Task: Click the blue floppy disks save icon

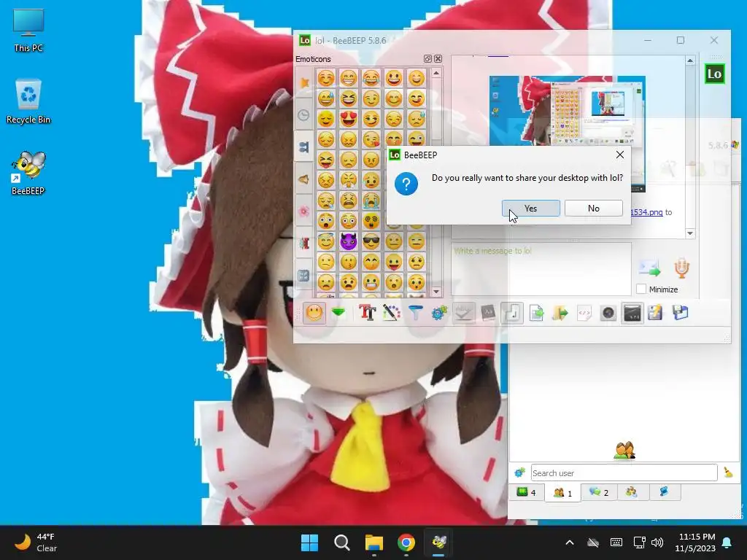Action: pyautogui.click(x=681, y=313)
